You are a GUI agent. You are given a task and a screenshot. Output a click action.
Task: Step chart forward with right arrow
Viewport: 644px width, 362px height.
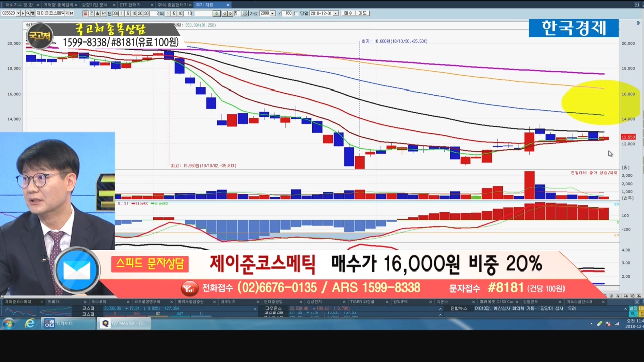(230, 13)
